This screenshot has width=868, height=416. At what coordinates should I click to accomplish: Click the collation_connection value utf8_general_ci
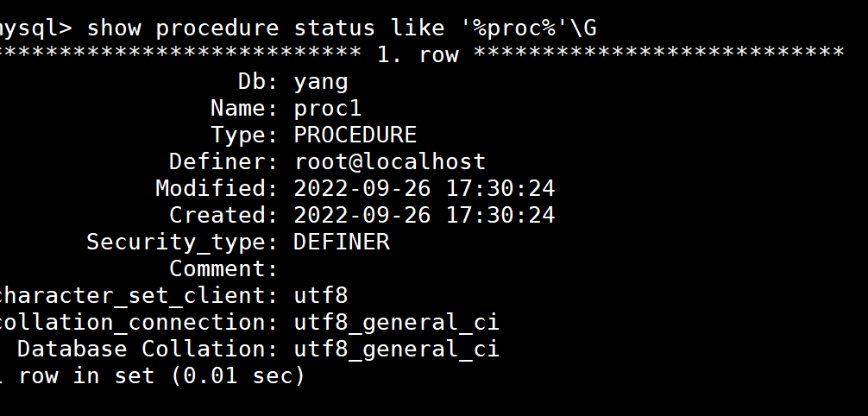[x=396, y=322]
